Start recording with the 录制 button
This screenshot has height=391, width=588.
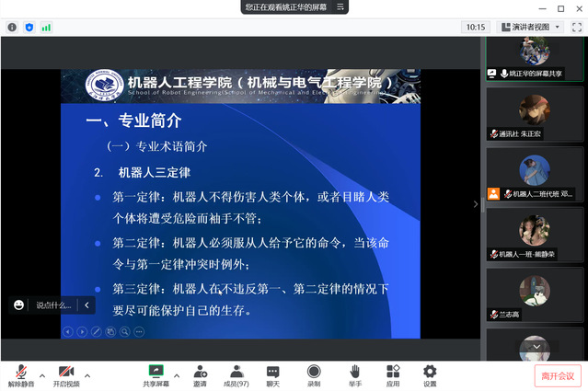(314, 372)
